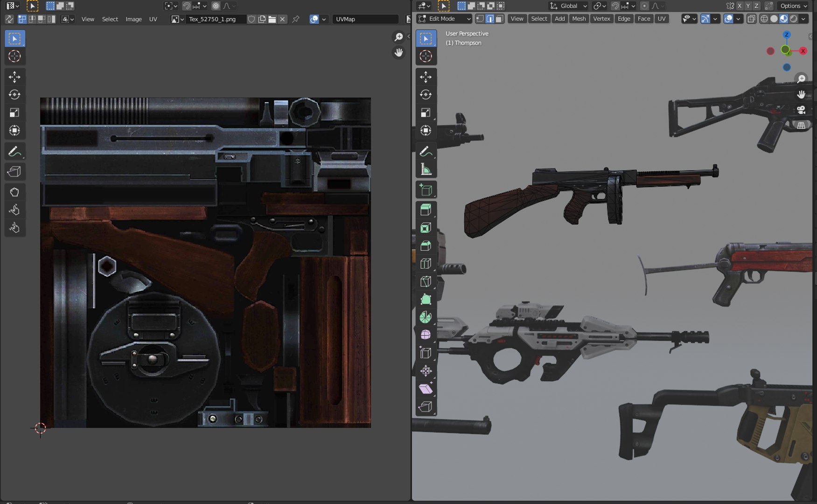Open the Options dropdown in the viewport
This screenshot has height=504, width=817.
[x=793, y=6]
